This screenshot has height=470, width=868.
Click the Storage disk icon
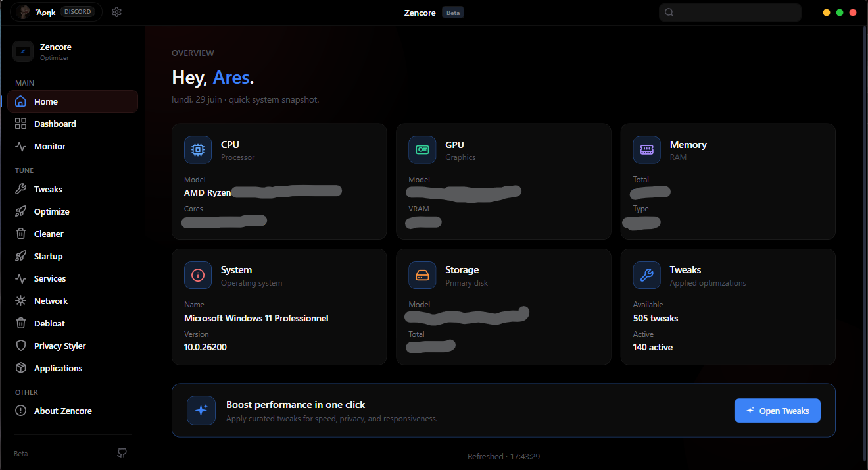coord(422,275)
